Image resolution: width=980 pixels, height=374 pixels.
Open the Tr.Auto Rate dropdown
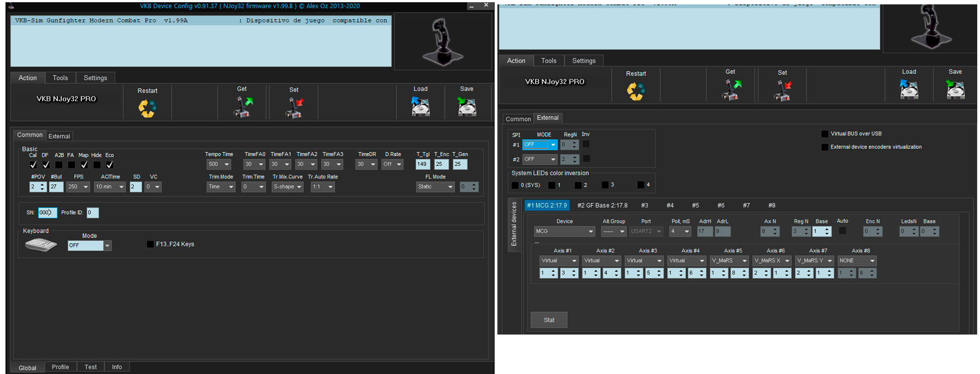coord(322,187)
